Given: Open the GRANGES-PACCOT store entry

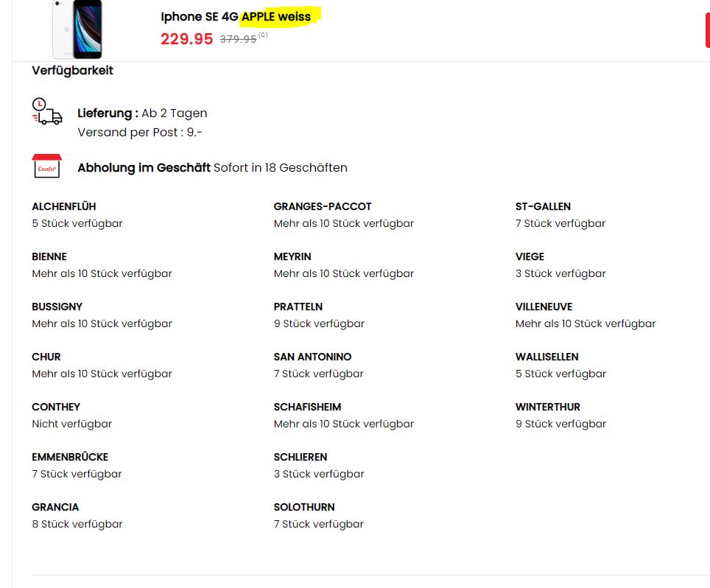Looking at the screenshot, I should click(323, 206).
